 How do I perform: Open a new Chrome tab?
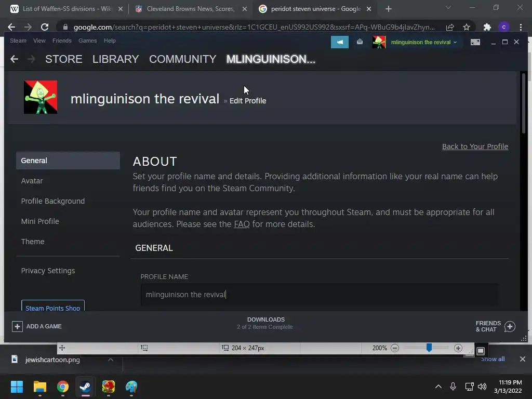[x=389, y=9]
